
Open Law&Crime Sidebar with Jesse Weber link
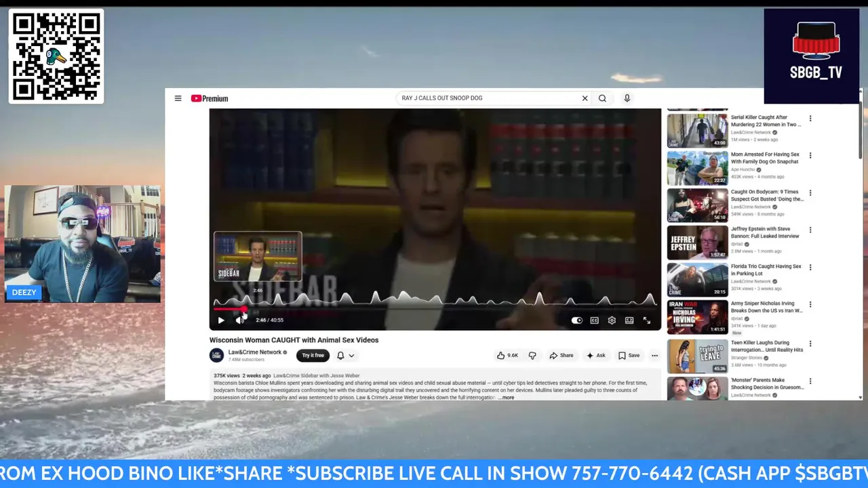pos(316,375)
